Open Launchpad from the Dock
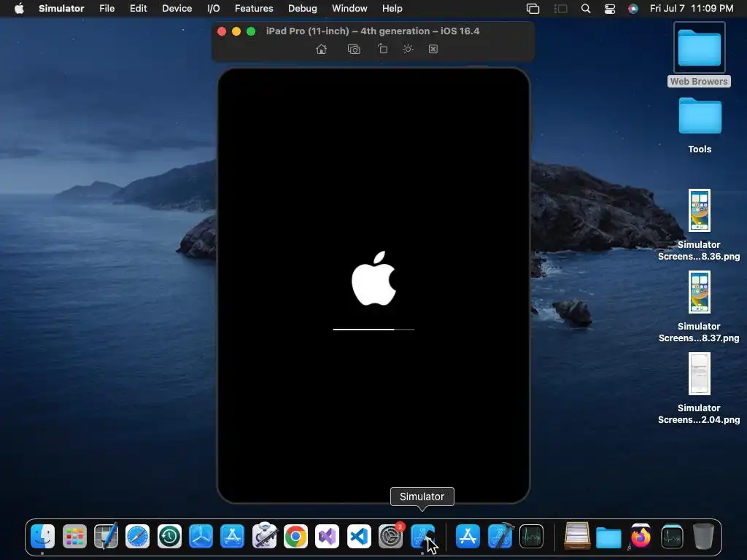 coord(74,537)
